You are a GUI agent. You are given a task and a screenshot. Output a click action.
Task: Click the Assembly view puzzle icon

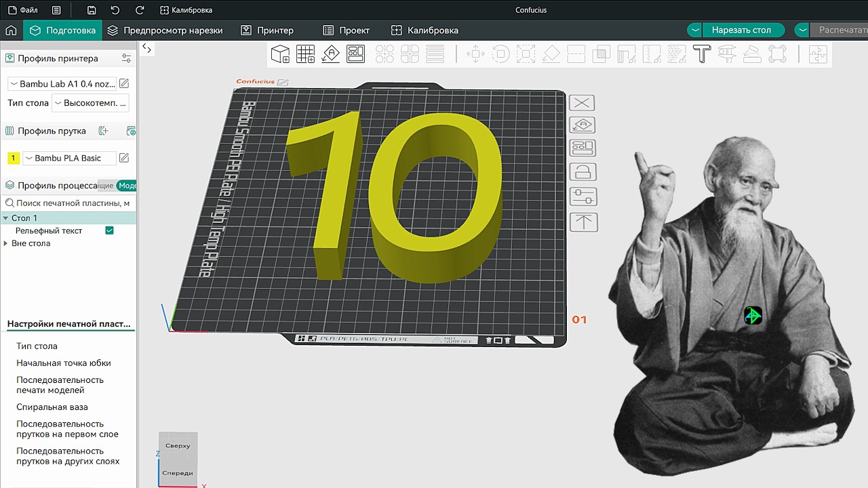tap(818, 54)
